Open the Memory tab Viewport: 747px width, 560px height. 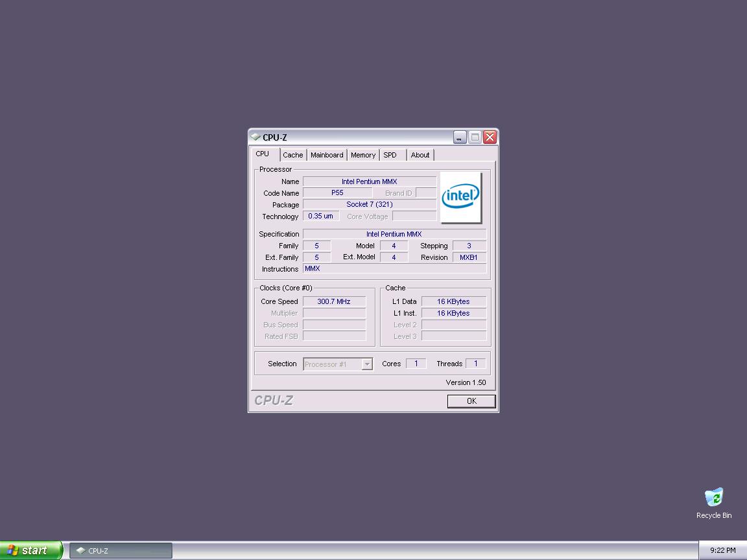point(363,156)
